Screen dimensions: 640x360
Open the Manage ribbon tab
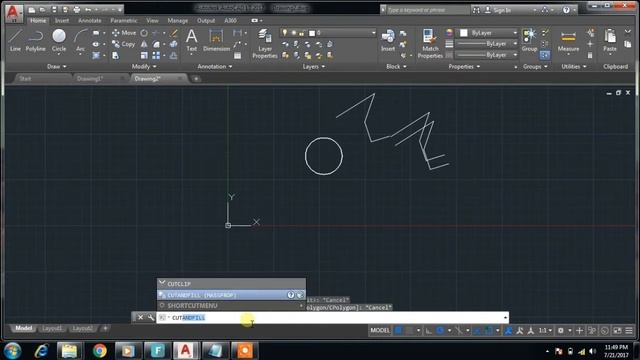coord(178,20)
